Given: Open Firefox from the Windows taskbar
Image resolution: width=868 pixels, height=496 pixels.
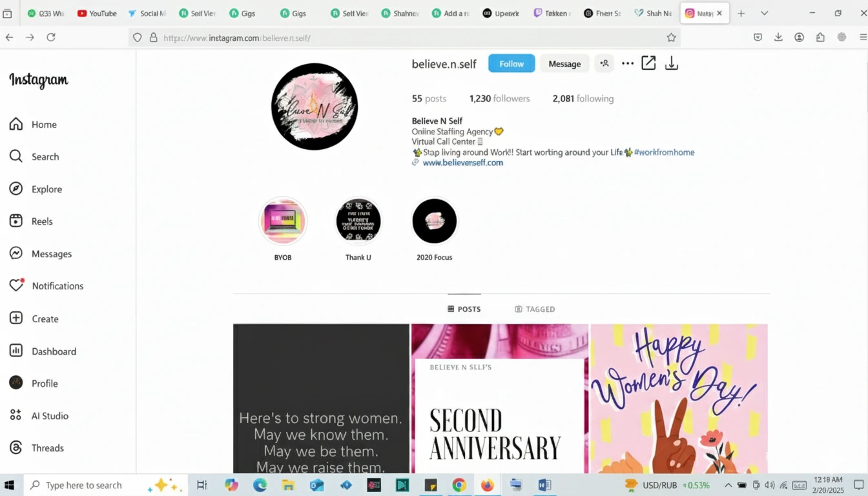Looking at the screenshot, I should point(487,485).
